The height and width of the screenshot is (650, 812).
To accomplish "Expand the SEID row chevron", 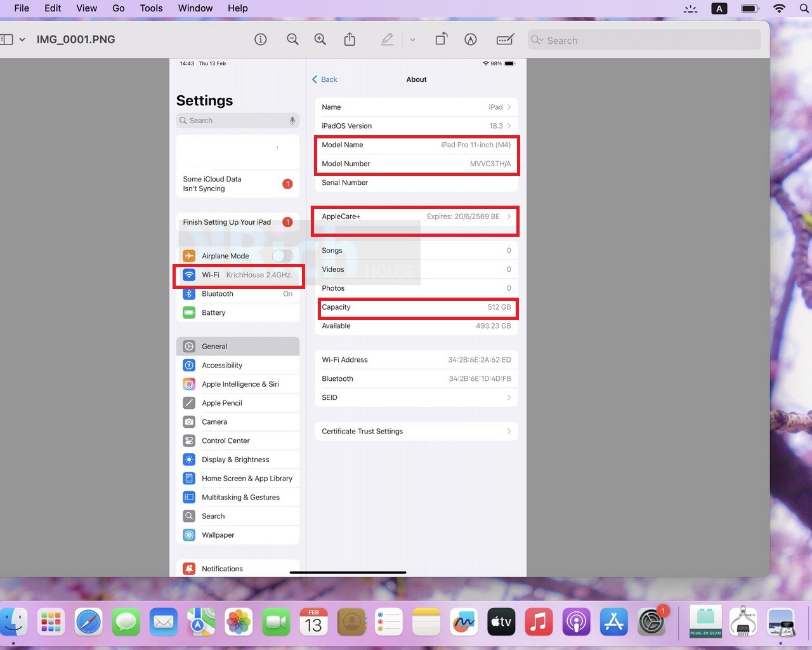I will [509, 397].
